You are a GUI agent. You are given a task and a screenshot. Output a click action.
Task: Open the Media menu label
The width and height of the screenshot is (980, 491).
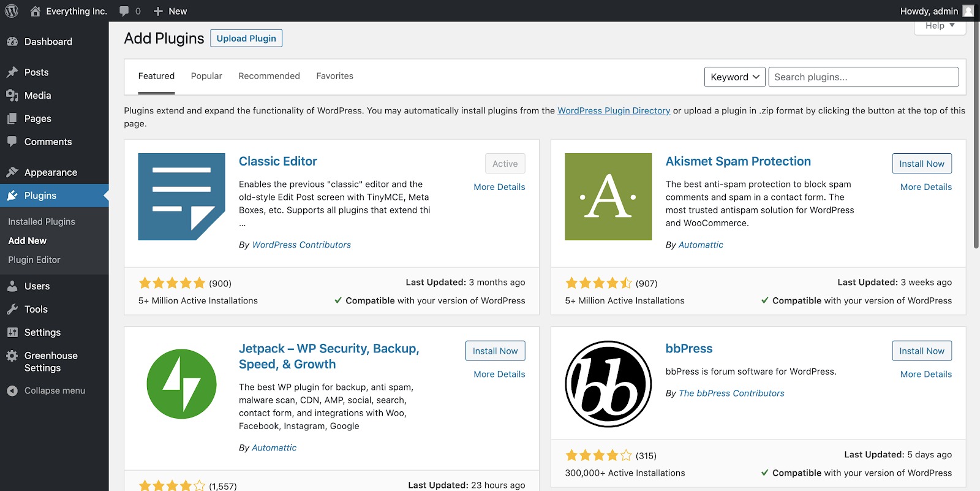37,96
